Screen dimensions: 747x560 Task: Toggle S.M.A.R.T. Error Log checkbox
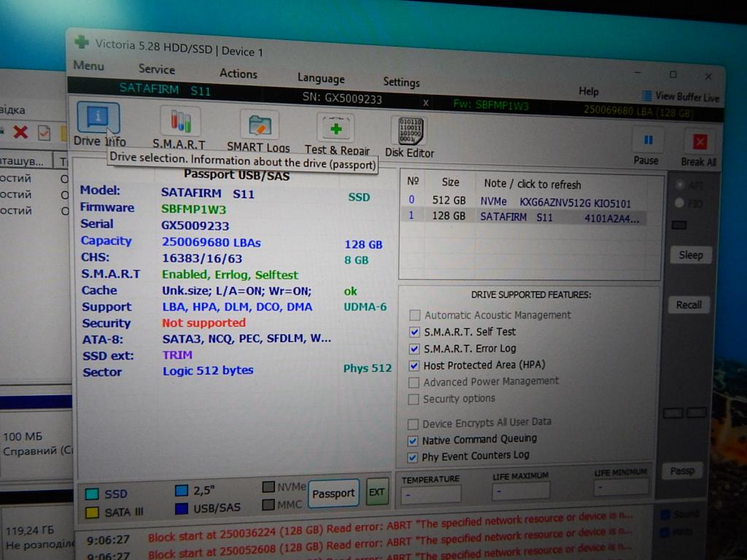coord(414,349)
